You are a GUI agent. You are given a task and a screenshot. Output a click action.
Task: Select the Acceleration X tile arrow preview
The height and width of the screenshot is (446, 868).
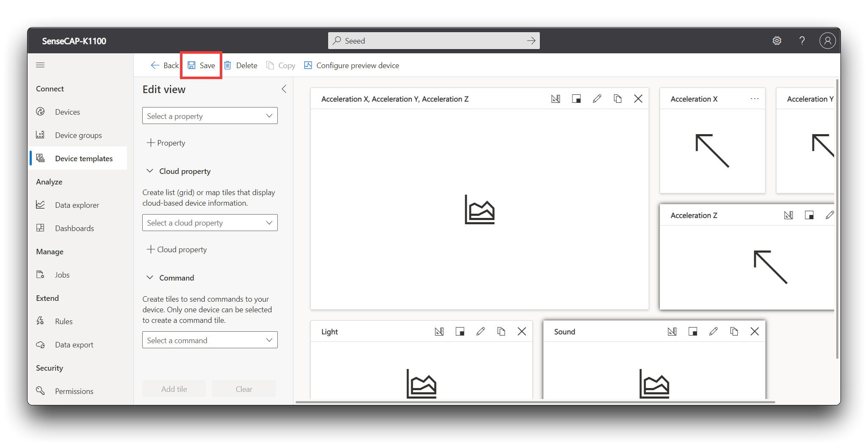tap(713, 151)
